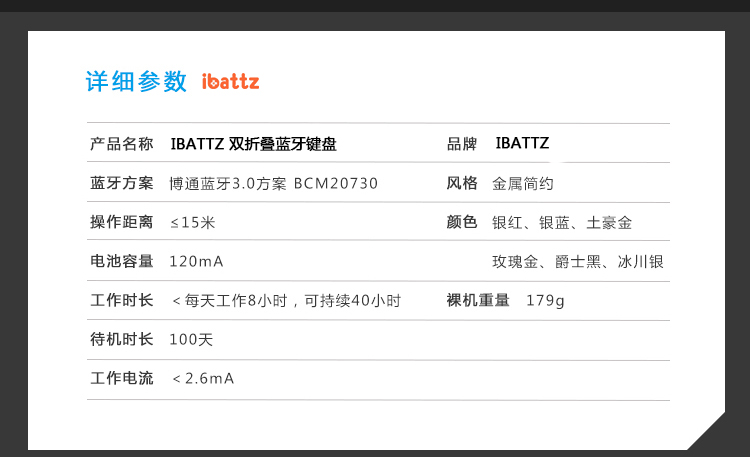The width and height of the screenshot is (750, 457).
Task: Click the value 博通蓝牙3.0方案 BCM20730
Action: pyautogui.click(x=274, y=183)
